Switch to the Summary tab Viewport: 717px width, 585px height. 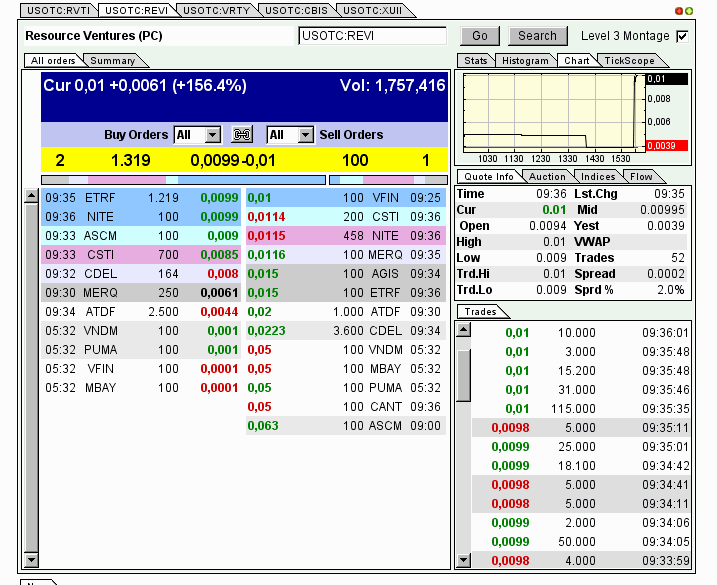pos(112,60)
